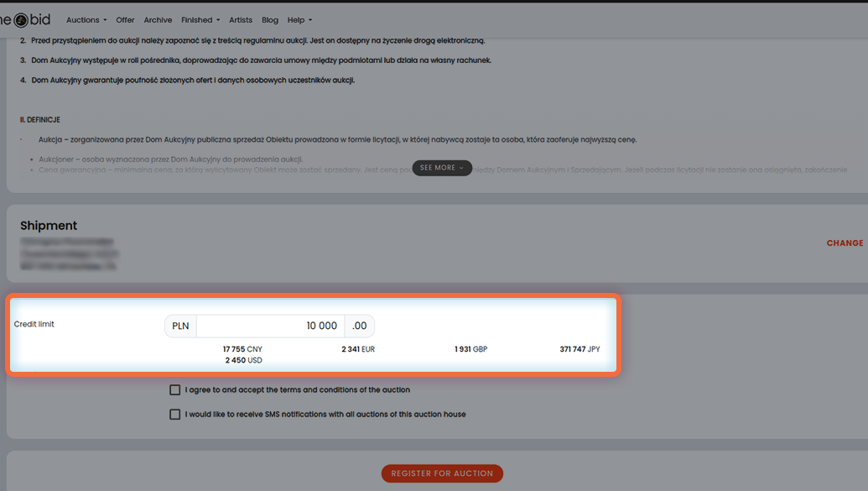Expand the Help dropdown menu
The width and height of the screenshot is (868, 491).
point(299,20)
